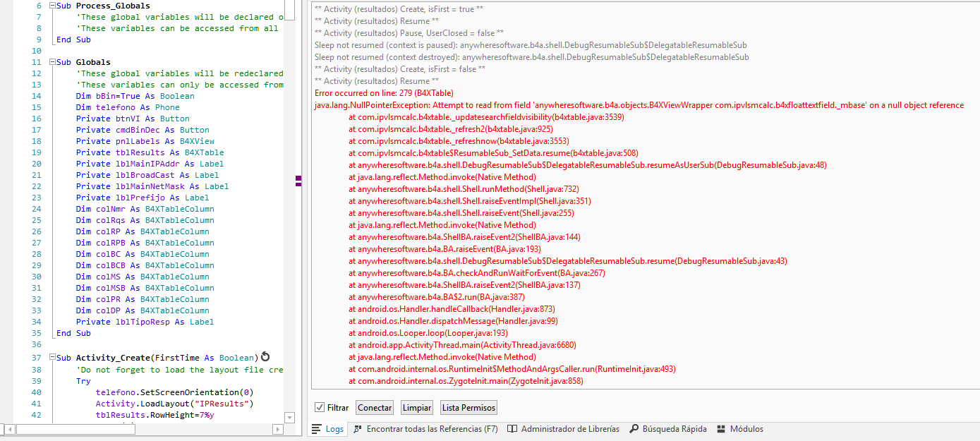Click the resumable sub icon beside Activity_Create
The height and width of the screenshot is (441, 980).
coord(265,357)
